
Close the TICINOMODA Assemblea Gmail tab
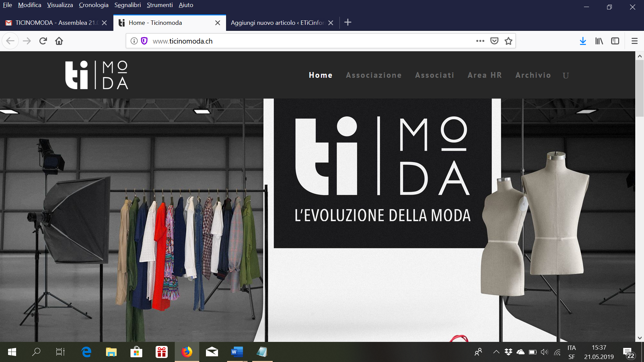pos(104,23)
